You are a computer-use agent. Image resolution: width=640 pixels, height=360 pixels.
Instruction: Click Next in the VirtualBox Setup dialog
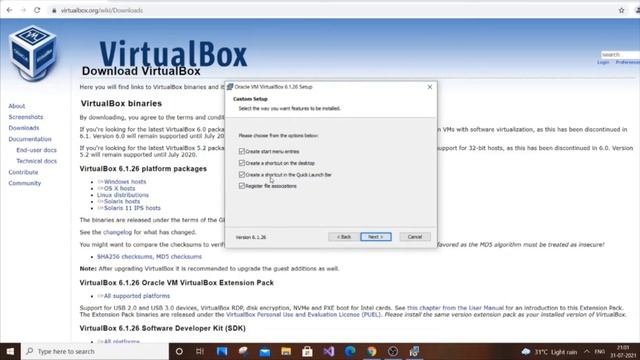pyautogui.click(x=376, y=237)
